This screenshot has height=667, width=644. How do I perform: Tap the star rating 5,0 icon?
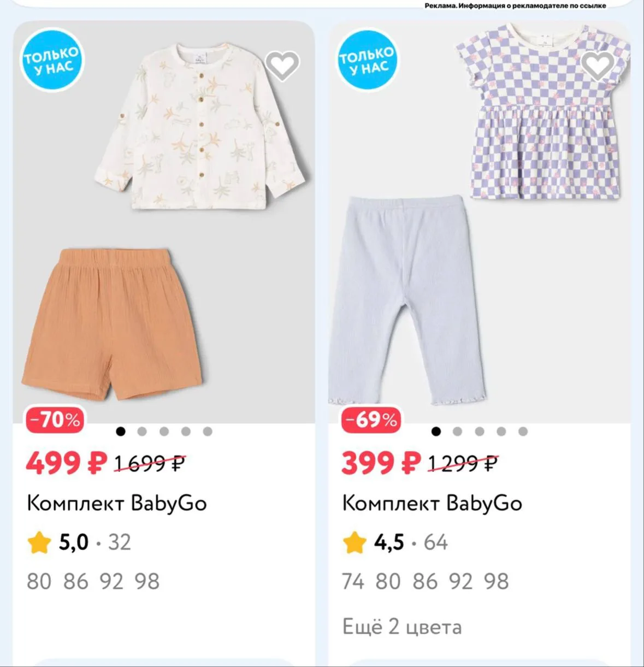tap(39, 543)
